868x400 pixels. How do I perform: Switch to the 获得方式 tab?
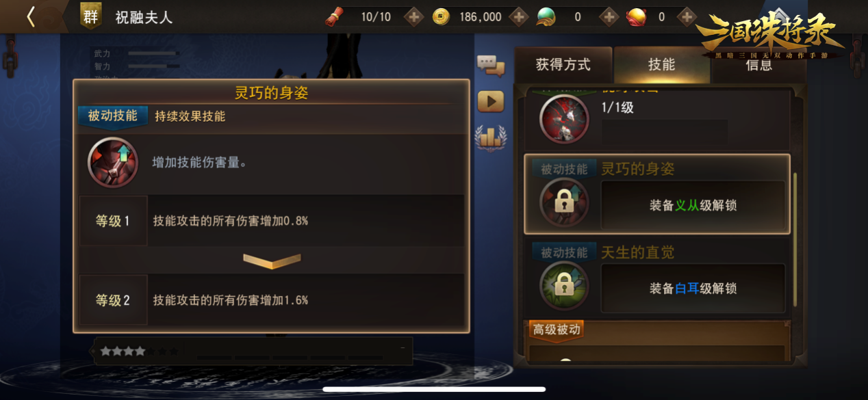click(563, 65)
